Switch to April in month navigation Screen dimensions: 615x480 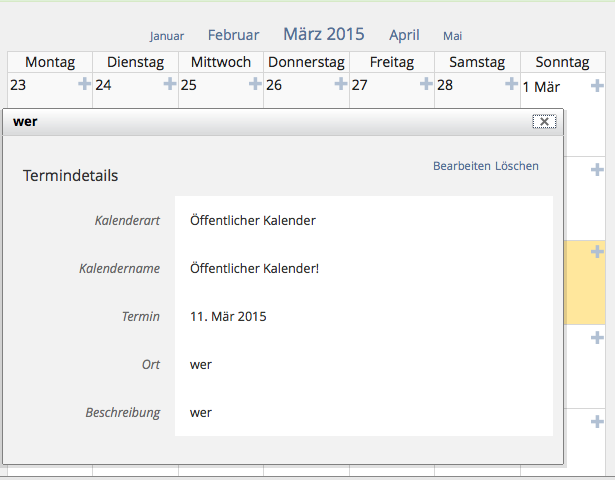click(404, 35)
